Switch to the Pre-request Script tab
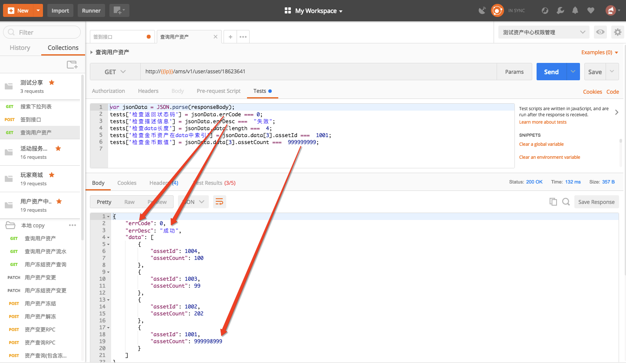The image size is (626, 364). 218,91
